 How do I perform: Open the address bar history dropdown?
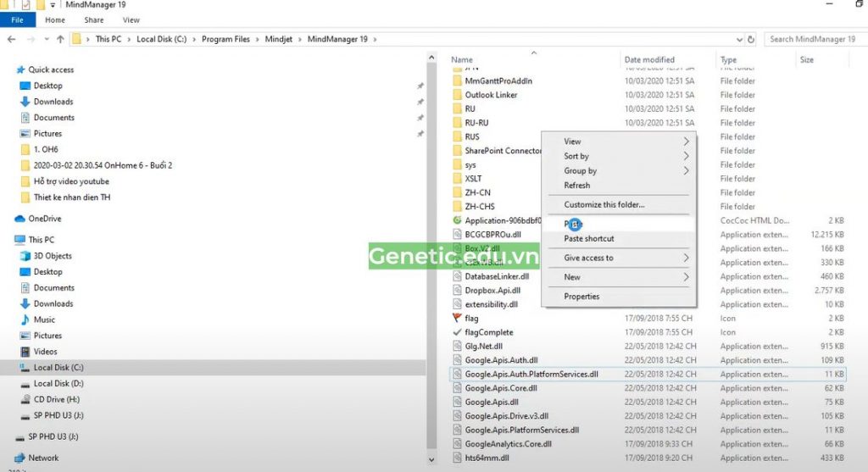pos(739,39)
